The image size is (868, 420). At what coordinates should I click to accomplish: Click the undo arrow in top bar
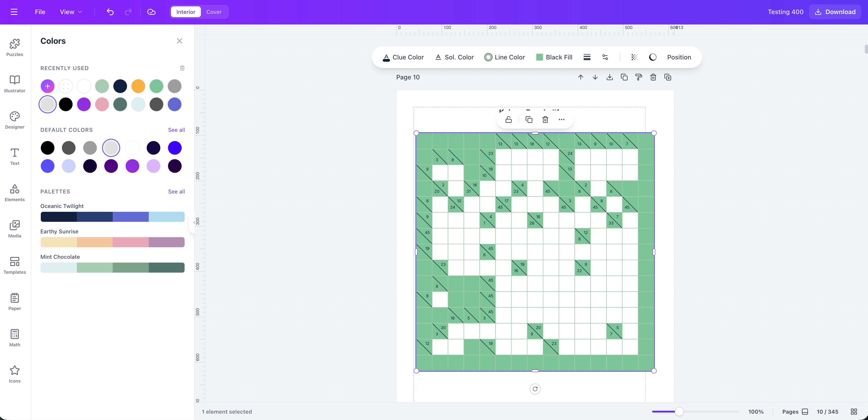pos(110,12)
